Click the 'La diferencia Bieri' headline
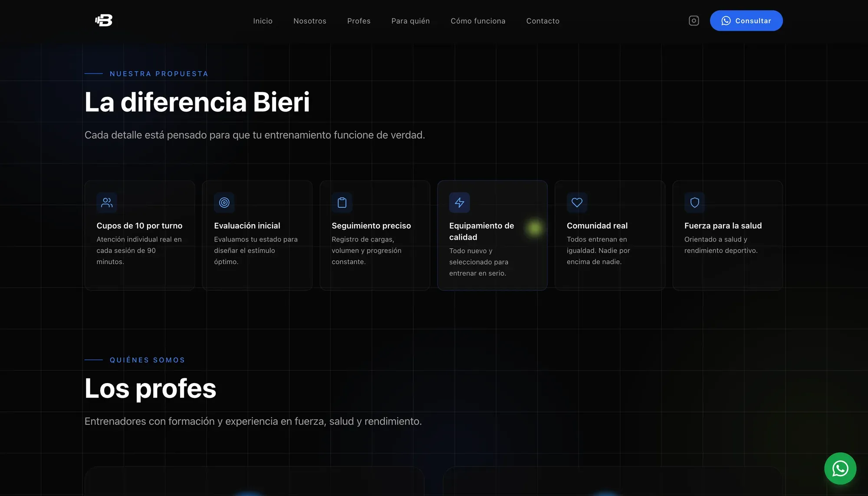 pos(197,102)
